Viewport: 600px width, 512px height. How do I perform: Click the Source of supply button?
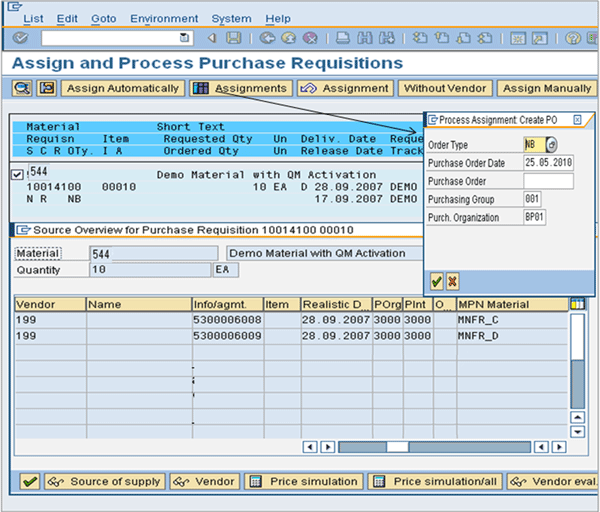105,481
